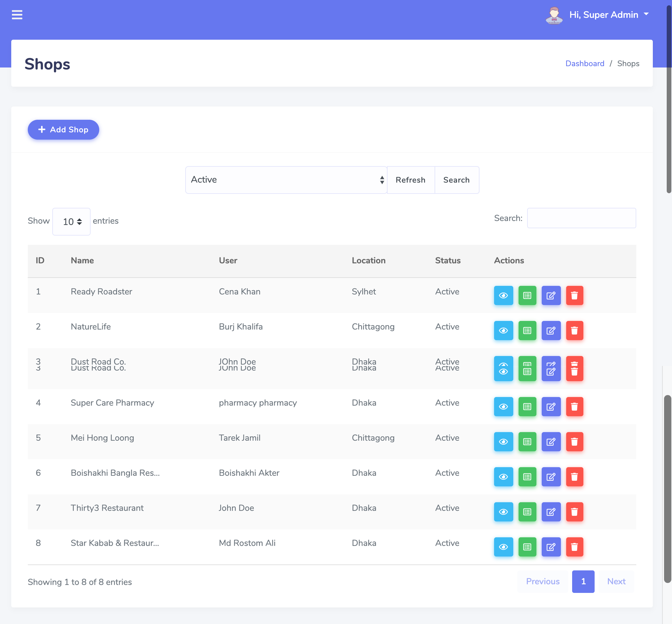Click the Tarek Jamil user cell

(x=239, y=438)
